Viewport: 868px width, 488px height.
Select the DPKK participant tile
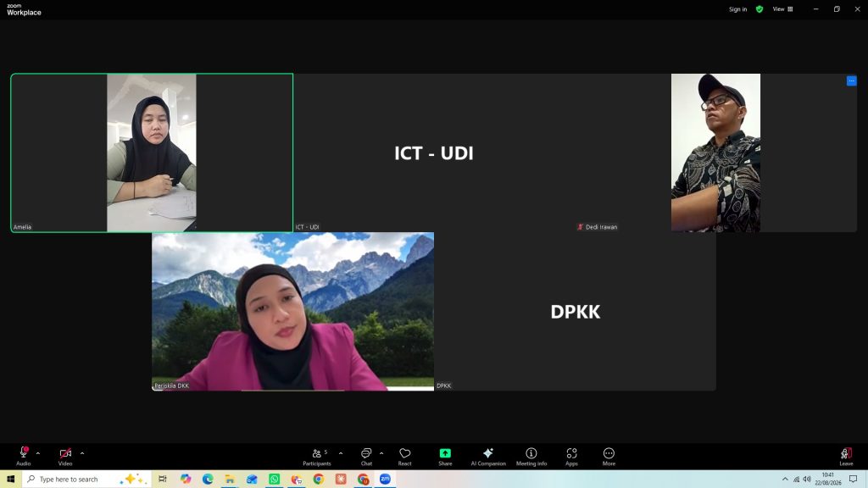click(576, 312)
